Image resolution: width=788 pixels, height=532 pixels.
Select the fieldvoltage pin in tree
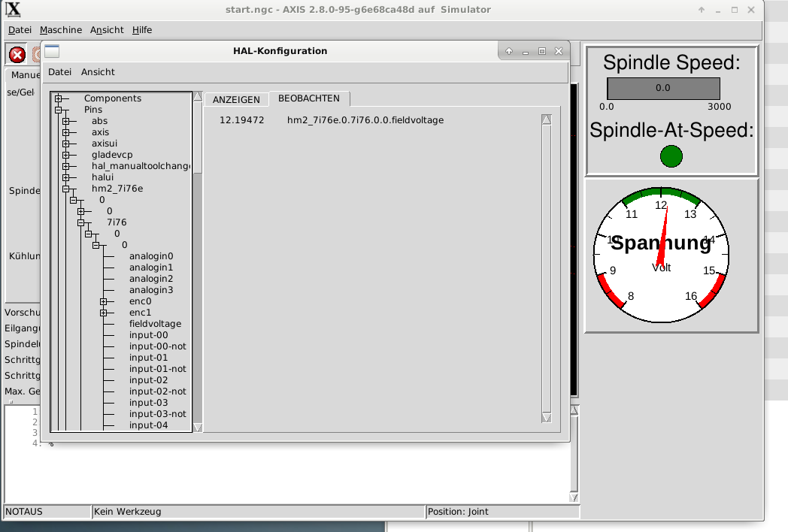[x=155, y=324]
